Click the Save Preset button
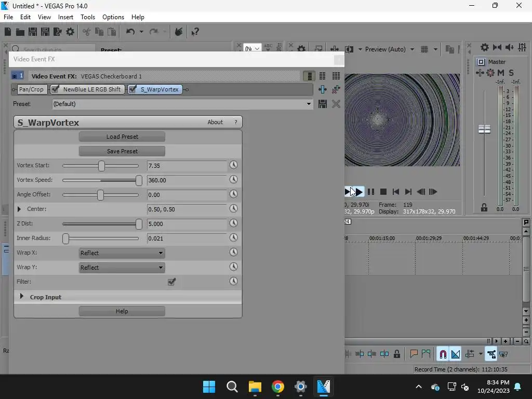The image size is (532, 399). coord(122,151)
